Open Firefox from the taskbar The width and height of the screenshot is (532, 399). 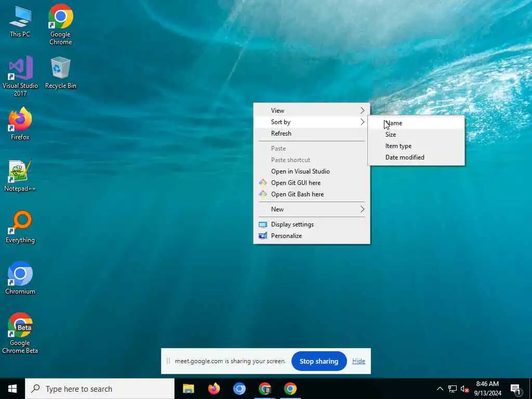[214, 389]
